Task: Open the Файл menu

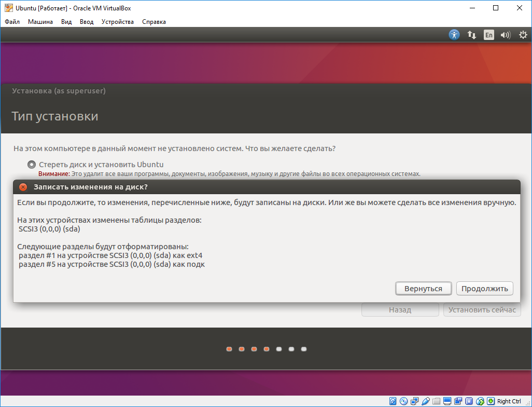Action: pyautogui.click(x=12, y=22)
